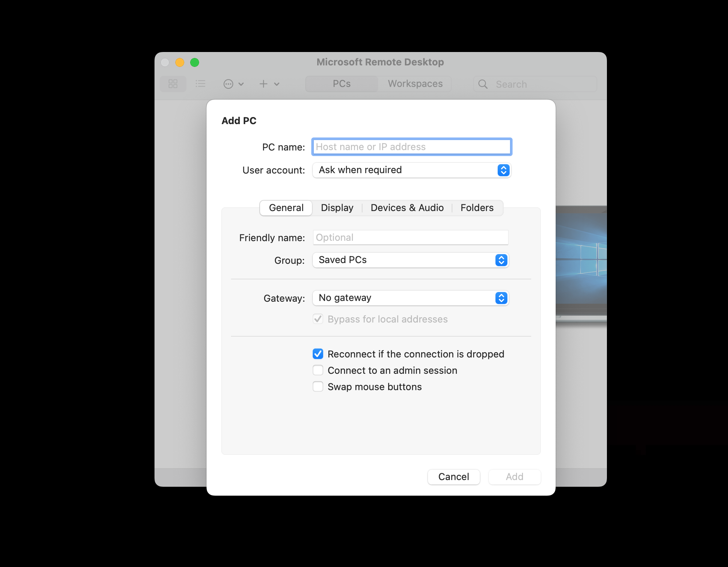The height and width of the screenshot is (567, 728).
Task: Open the User account dropdown
Action: pos(412,170)
